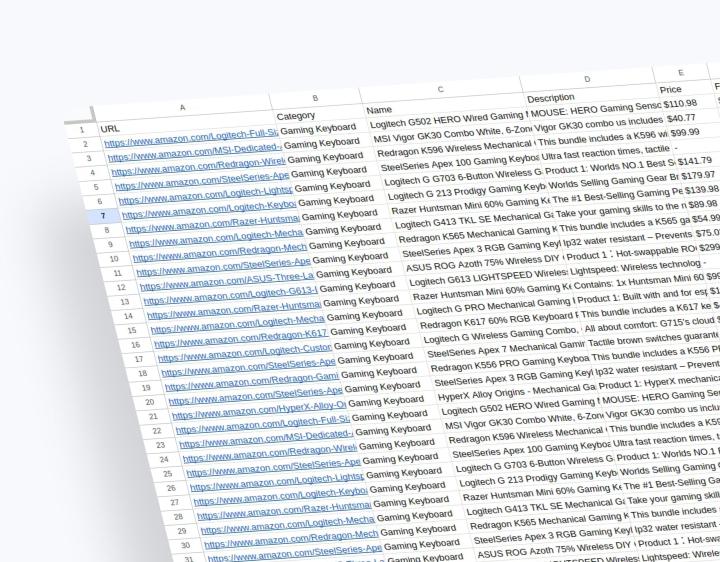Screen dimensions: 720x562
Task: Click 'Take your gaming skills' description in row 9
Action: 621,210
